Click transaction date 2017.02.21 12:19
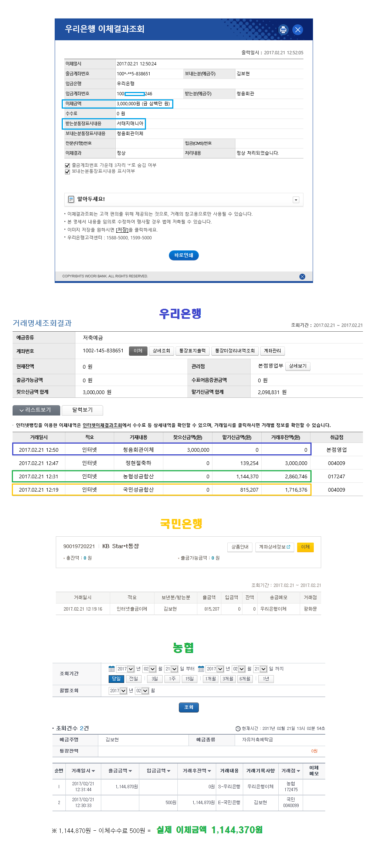Image resolution: width=384 pixels, height=868 pixels. coord(39,490)
